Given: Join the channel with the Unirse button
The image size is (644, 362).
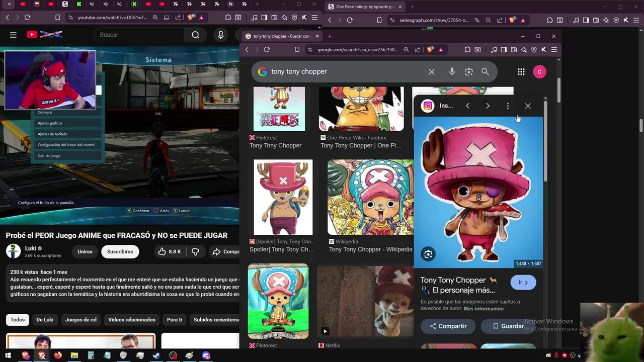Looking at the screenshot, I should (x=85, y=251).
